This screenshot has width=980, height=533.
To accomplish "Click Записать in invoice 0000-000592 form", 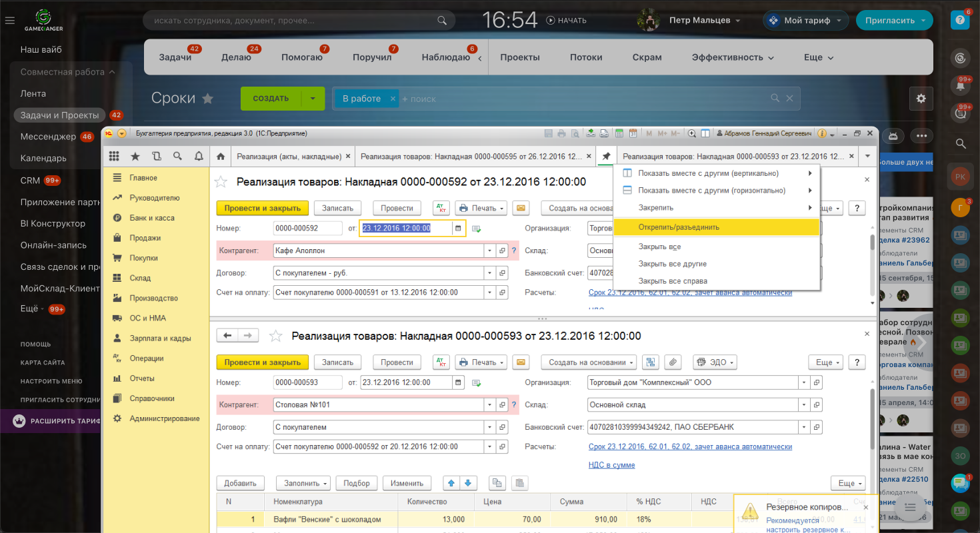I will (x=337, y=208).
